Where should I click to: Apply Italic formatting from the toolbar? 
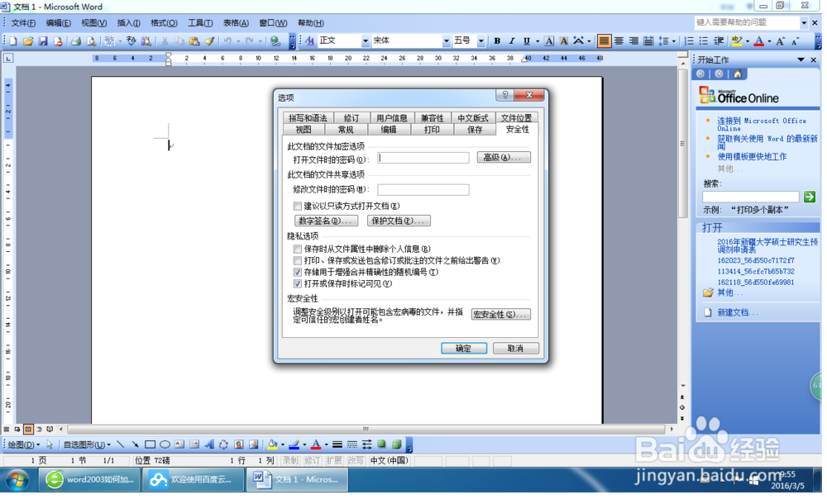coord(510,40)
